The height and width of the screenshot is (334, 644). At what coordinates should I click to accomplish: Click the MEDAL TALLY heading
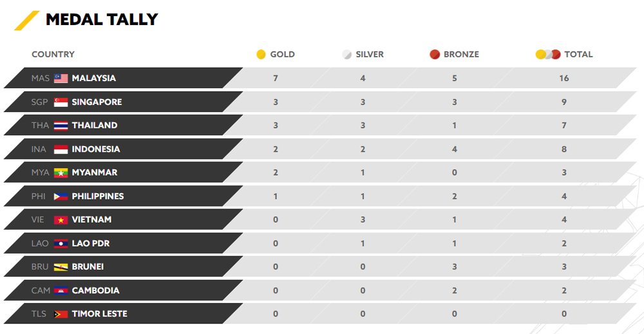coord(102,20)
